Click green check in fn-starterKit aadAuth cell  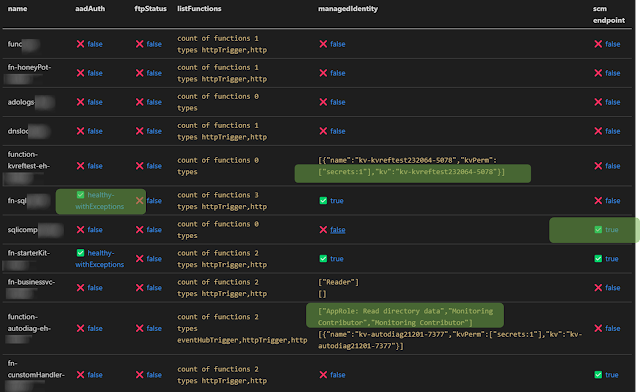click(80, 253)
